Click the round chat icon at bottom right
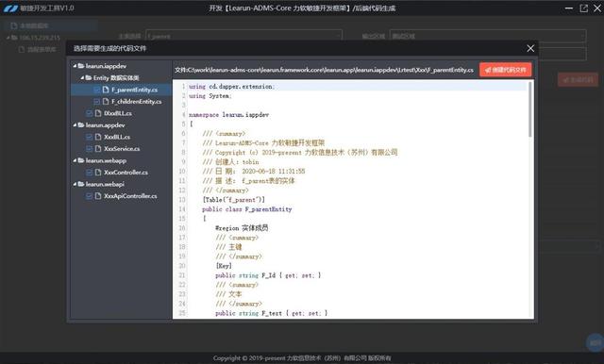 coord(596,342)
